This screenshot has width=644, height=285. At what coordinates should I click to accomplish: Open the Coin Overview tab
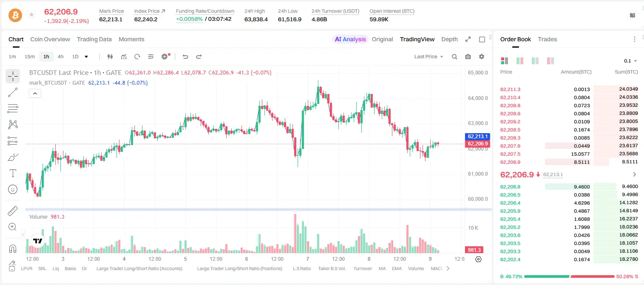pyautogui.click(x=50, y=39)
